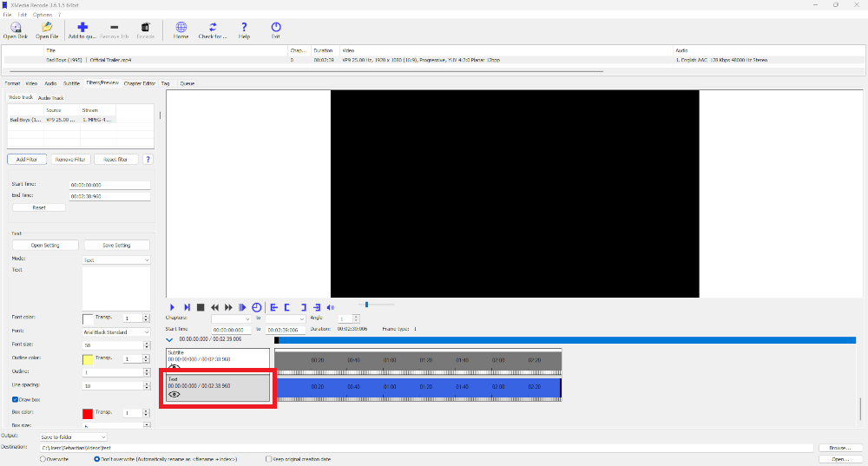Screen dimensions: 868x466
Task: Stop playback with the square Stop button
Action: tap(201, 307)
